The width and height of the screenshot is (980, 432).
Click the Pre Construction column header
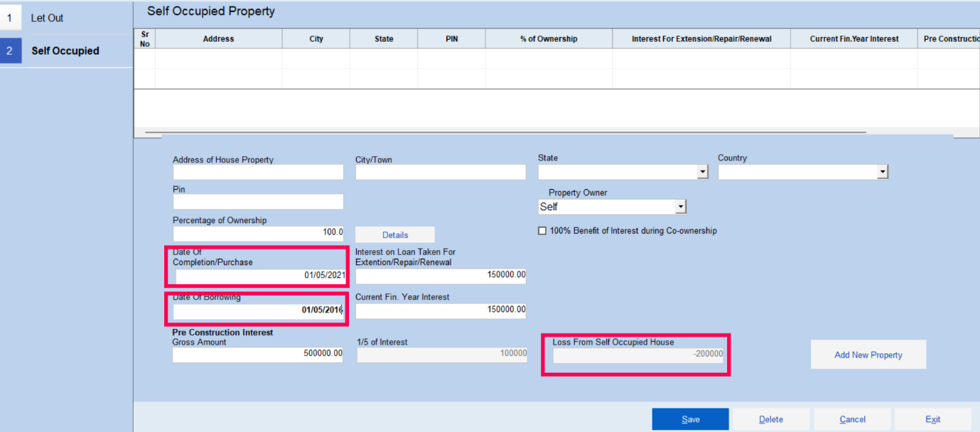pyautogui.click(x=949, y=39)
